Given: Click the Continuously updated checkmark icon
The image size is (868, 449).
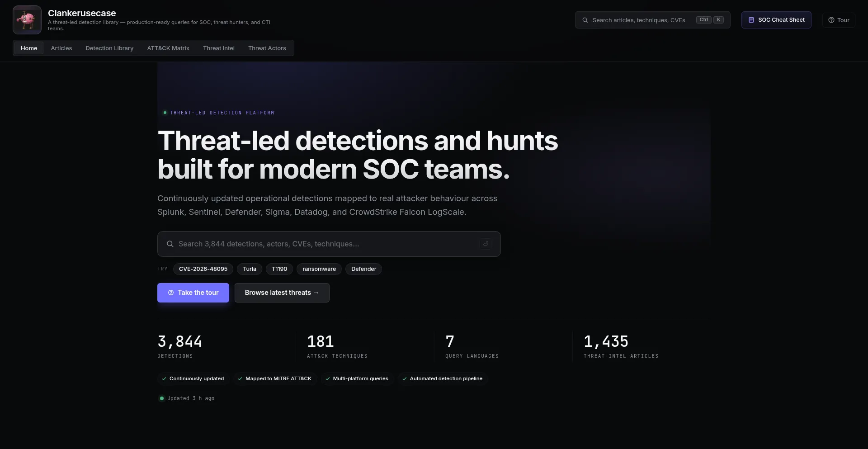Looking at the screenshot, I should (164, 379).
